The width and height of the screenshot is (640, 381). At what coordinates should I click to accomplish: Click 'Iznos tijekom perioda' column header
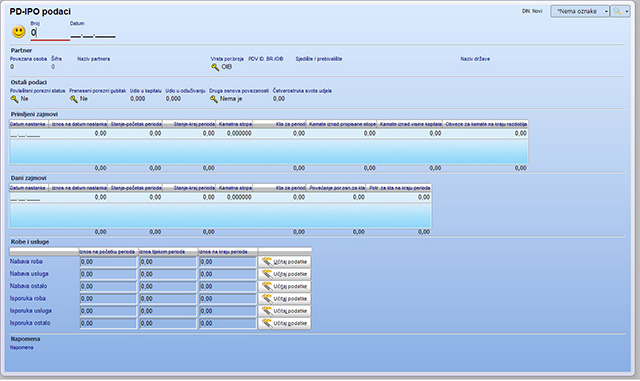pos(168,252)
